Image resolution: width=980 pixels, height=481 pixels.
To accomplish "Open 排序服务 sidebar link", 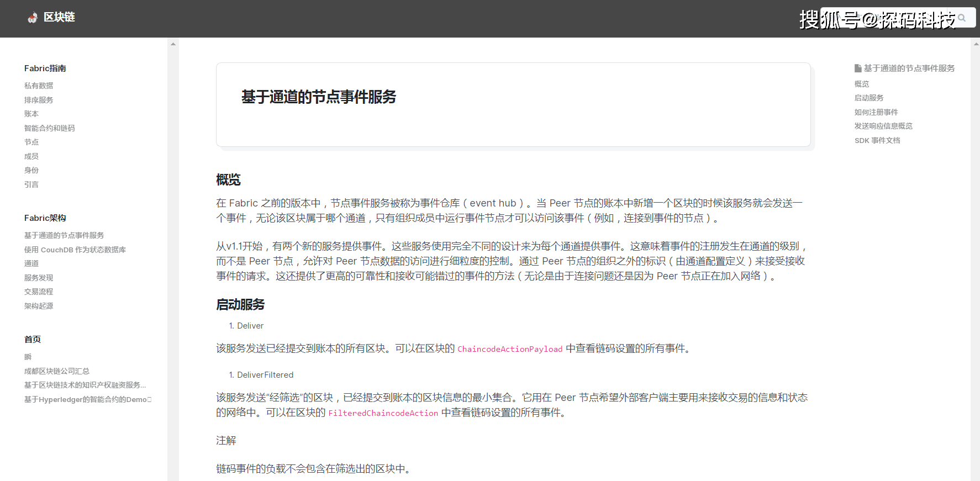I will coord(39,100).
